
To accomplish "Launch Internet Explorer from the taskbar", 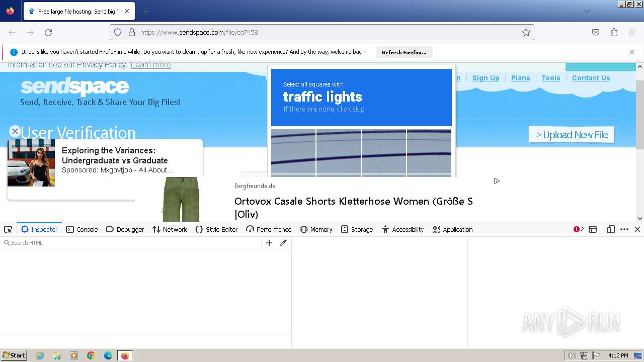I will 40,355.
